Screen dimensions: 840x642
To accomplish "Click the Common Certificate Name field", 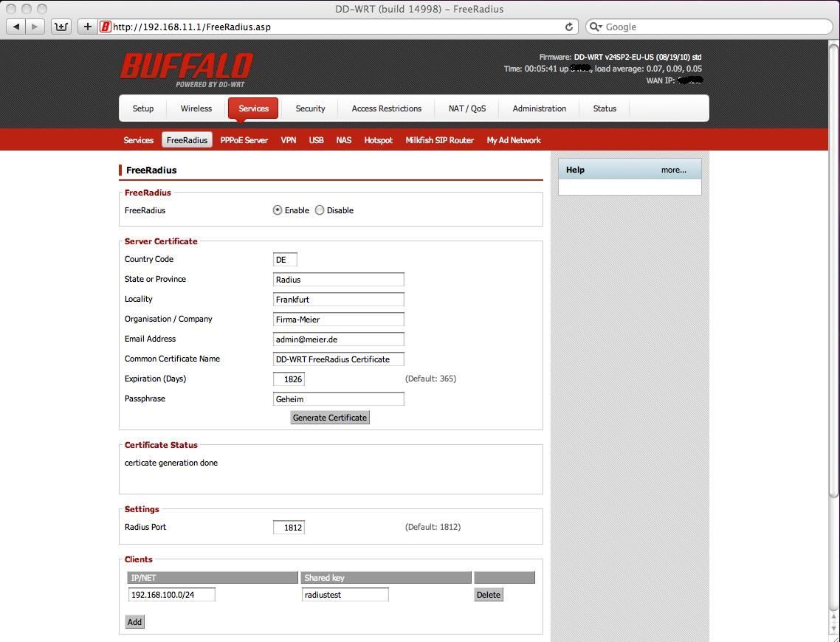I will coord(339,359).
